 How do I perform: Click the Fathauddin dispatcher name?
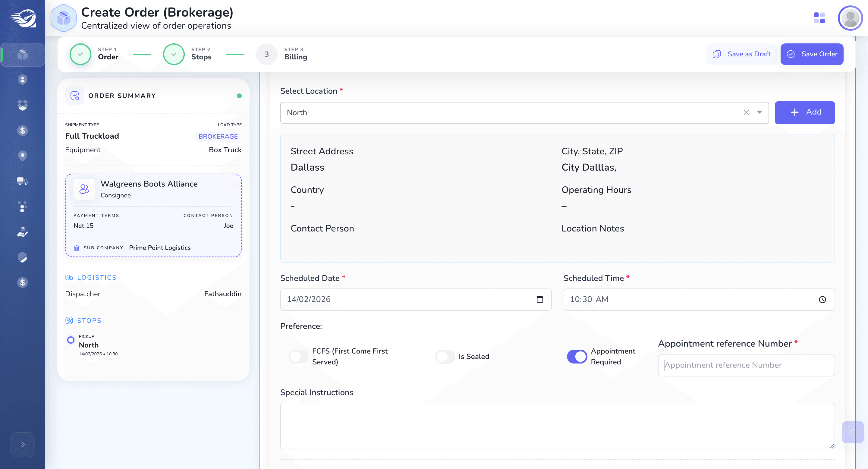click(223, 294)
